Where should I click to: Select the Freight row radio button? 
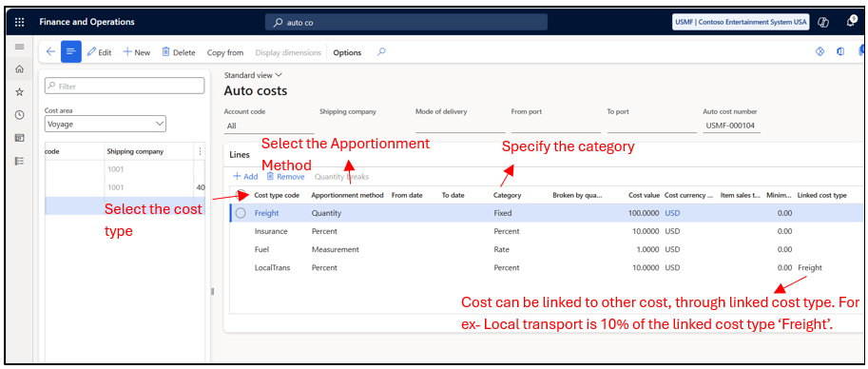click(x=241, y=213)
